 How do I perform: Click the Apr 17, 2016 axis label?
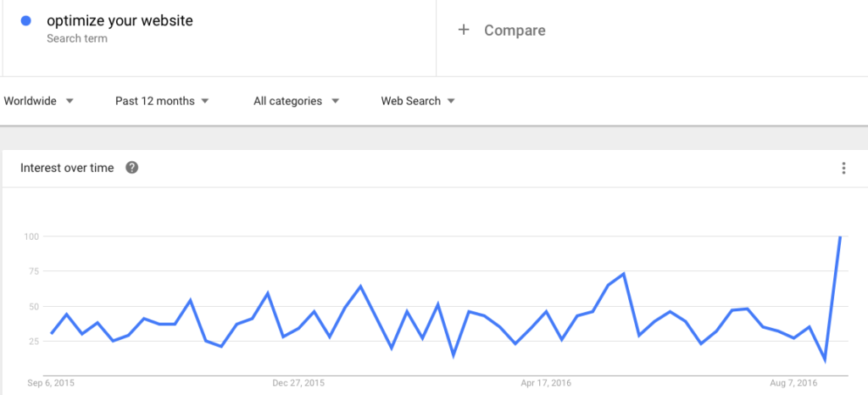pyautogui.click(x=546, y=383)
